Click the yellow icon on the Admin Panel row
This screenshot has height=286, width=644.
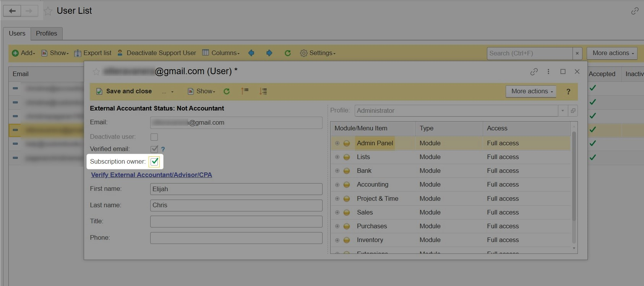[x=347, y=143]
